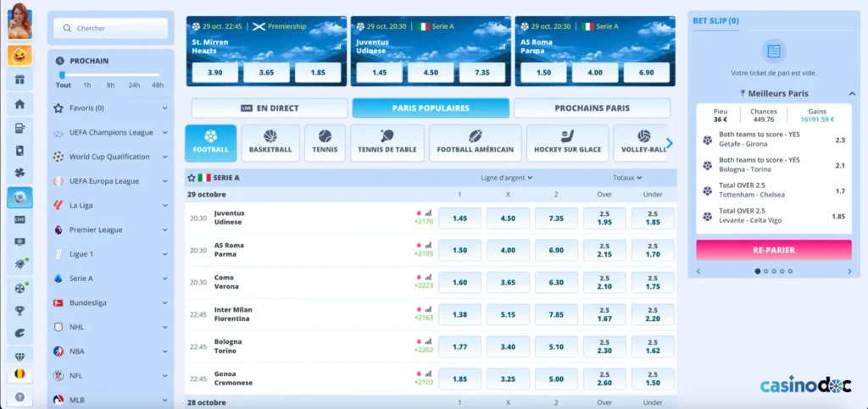Open the trophy tournaments icon in sidebar

click(x=19, y=310)
